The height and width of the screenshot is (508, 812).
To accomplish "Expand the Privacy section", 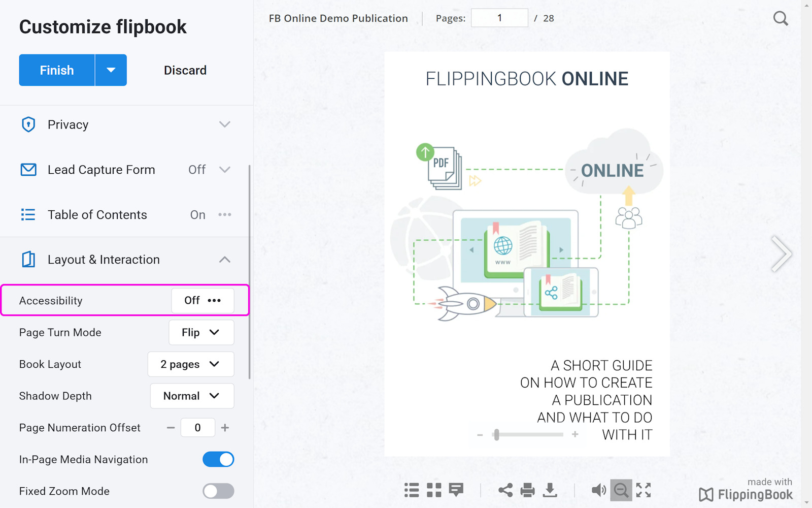I will click(225, 124).
